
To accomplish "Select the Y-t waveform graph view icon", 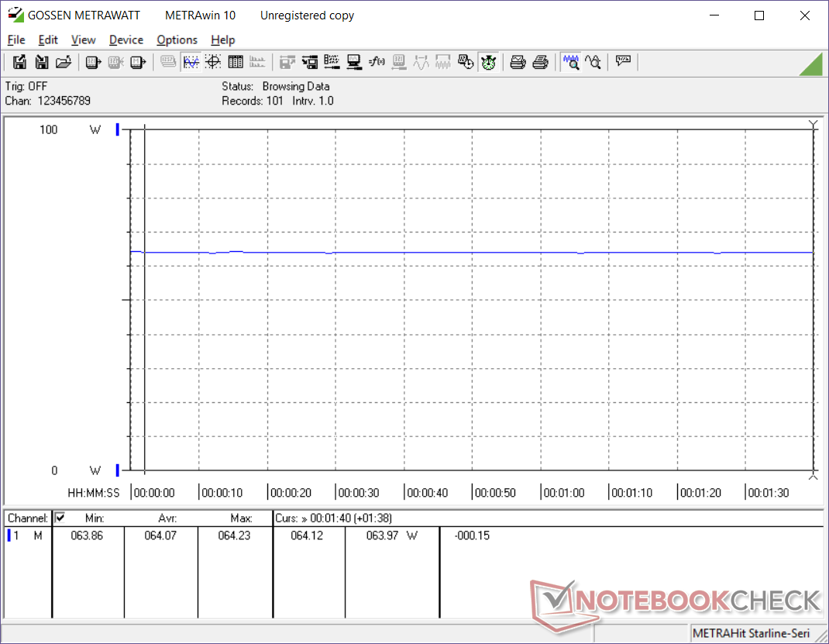I will click(191, 63).
